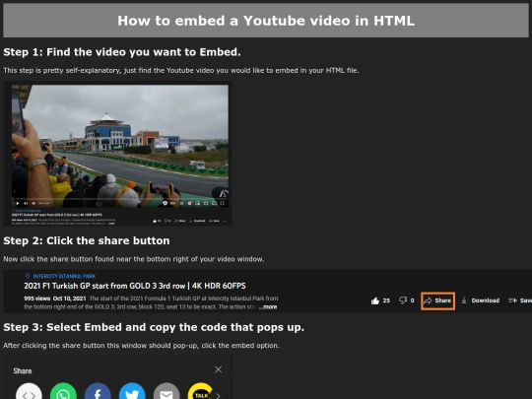Image resolution: width=532 pixels, height=399 pixels.
Task: Select the WhatsApp share icon
Action: [63, 392]
